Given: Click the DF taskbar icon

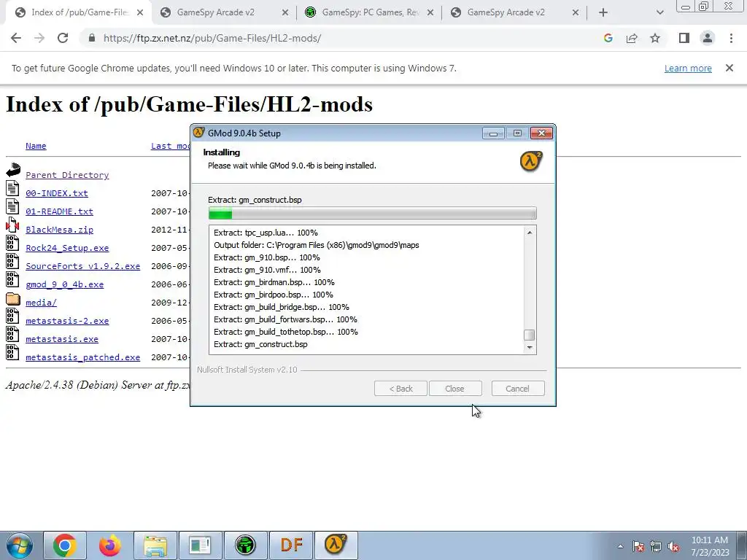Looking at the screenshot, I should click(291, 545).
